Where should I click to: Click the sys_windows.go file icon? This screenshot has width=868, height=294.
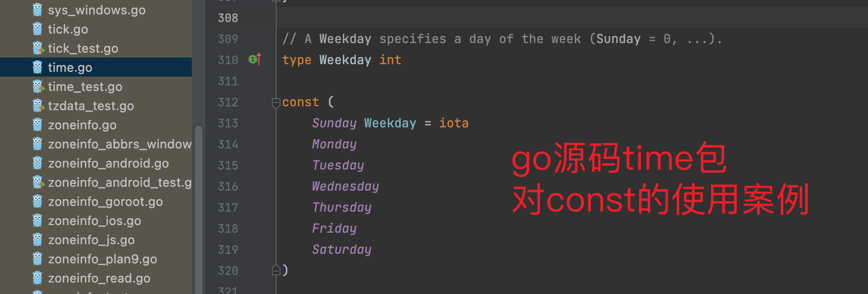click(x=37, y=10)
